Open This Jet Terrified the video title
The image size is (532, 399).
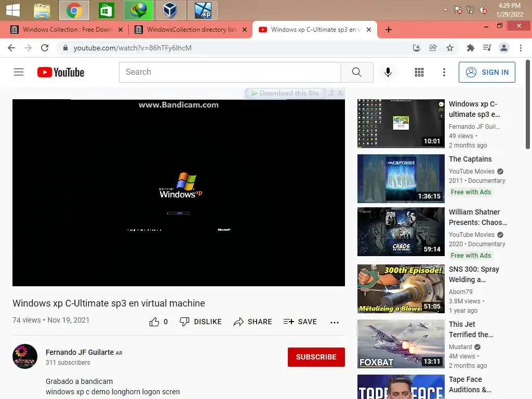click(471, 329)
